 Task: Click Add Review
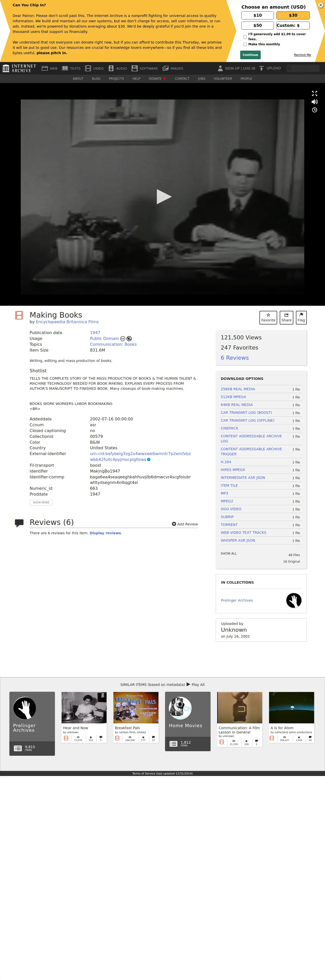pos(185,524)
